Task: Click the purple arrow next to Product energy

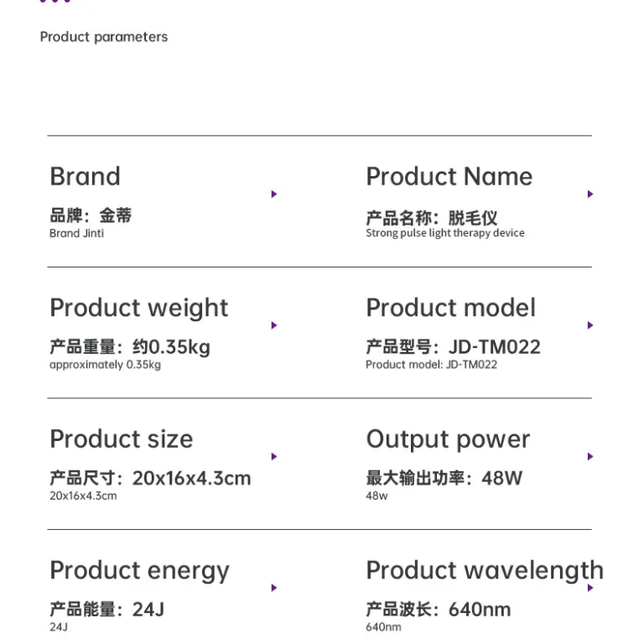Action: [274, 588]
